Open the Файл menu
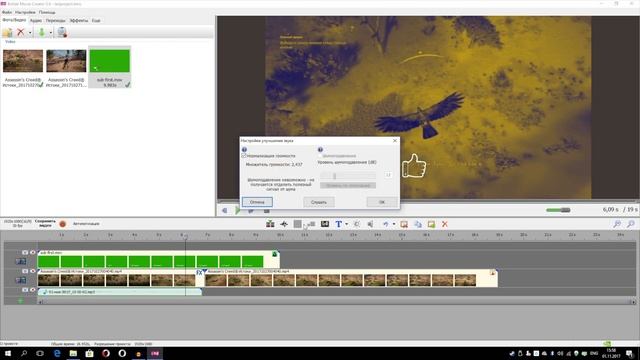The height and width of the screenshot is (360, 640). pyautogui.click(x=7, y=12)
